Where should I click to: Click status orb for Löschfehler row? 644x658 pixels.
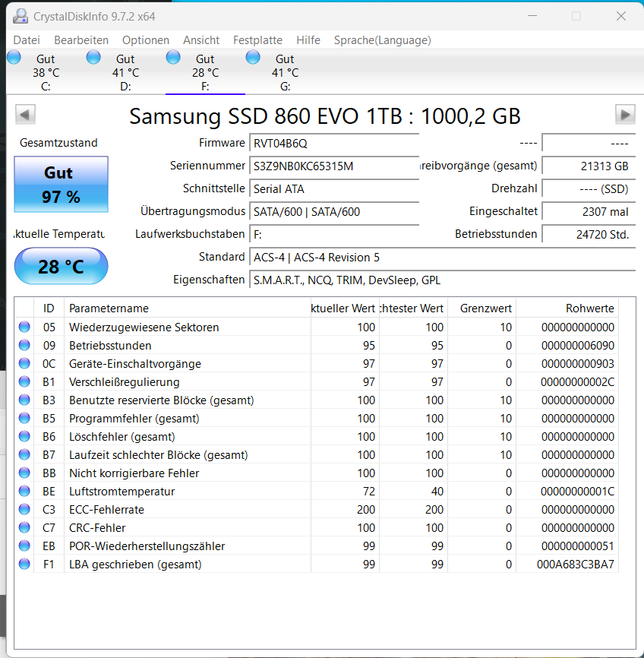(24, 436)
